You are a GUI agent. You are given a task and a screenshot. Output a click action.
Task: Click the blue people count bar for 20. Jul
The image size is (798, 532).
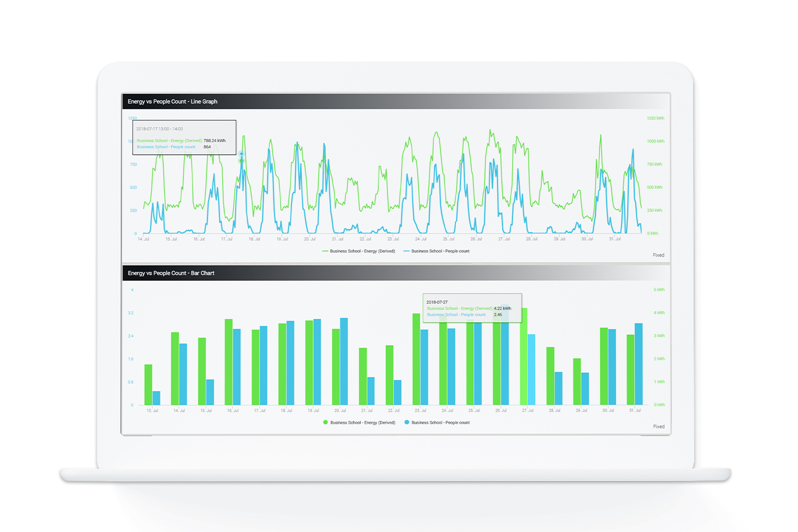[x=344, y=361]
